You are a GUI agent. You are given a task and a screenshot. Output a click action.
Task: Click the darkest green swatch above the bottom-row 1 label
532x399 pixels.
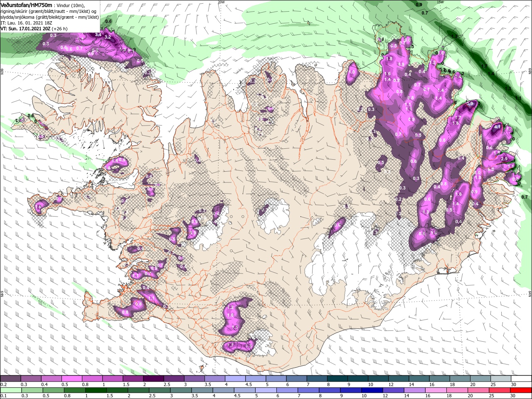96,390
